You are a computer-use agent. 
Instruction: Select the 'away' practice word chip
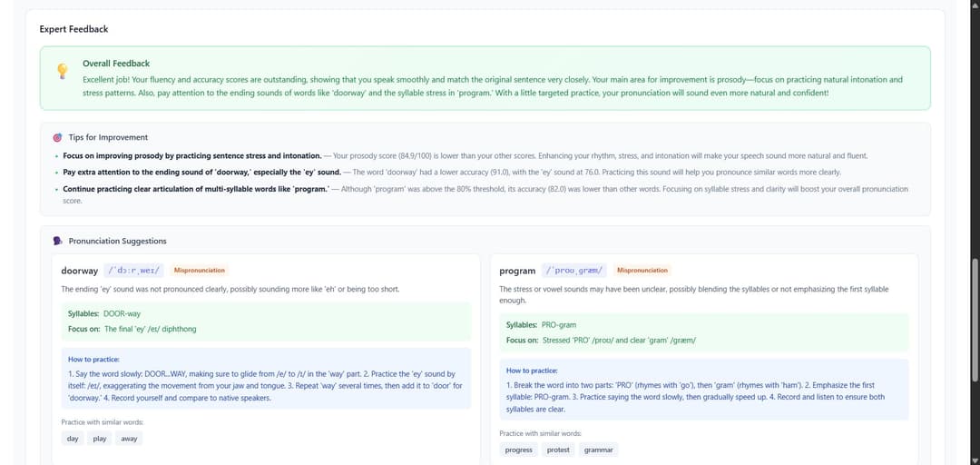click(x=130, y=439)
